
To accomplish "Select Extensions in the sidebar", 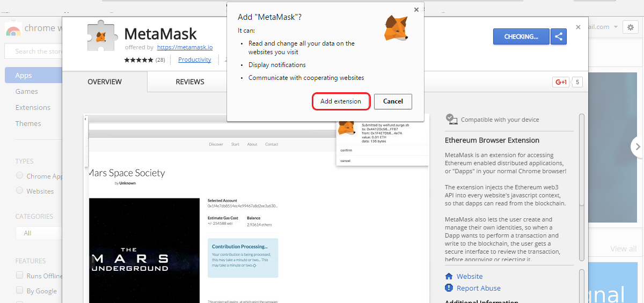I will pos(33,107).
